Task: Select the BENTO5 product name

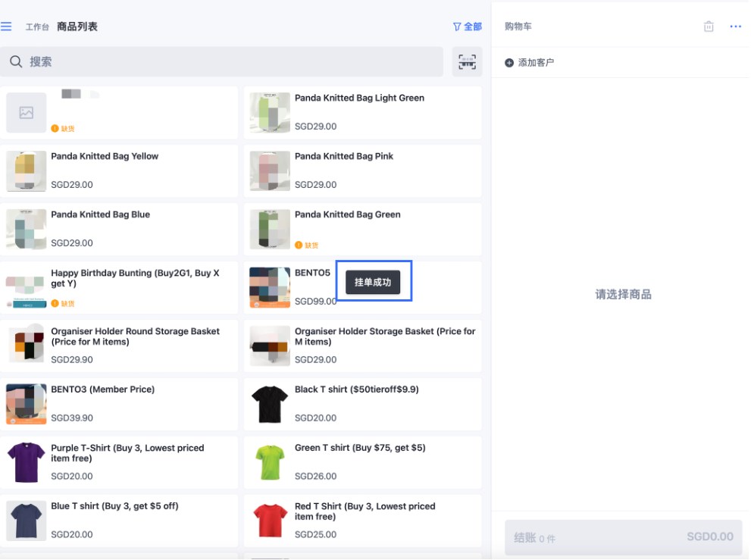Action: click(x=312, y=273)
